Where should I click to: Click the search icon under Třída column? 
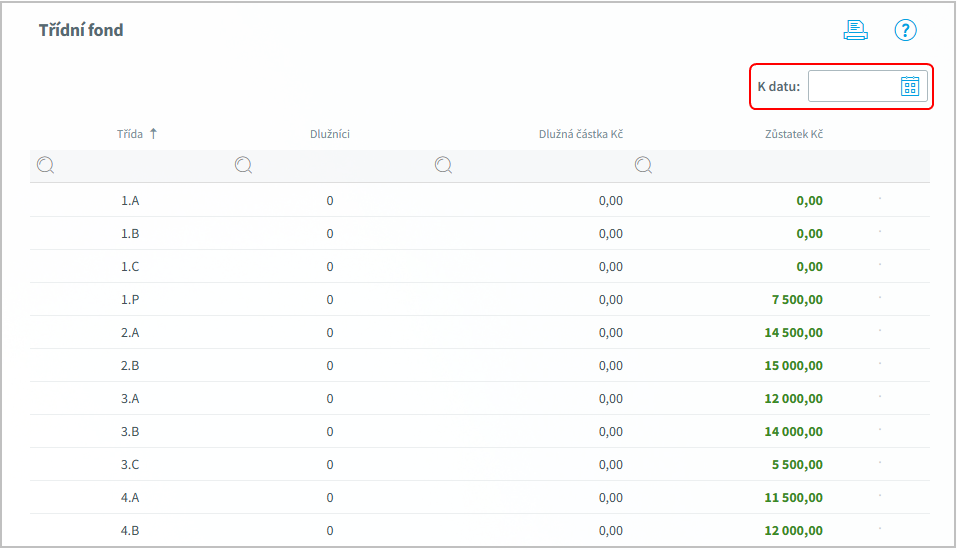pos(46,165)
